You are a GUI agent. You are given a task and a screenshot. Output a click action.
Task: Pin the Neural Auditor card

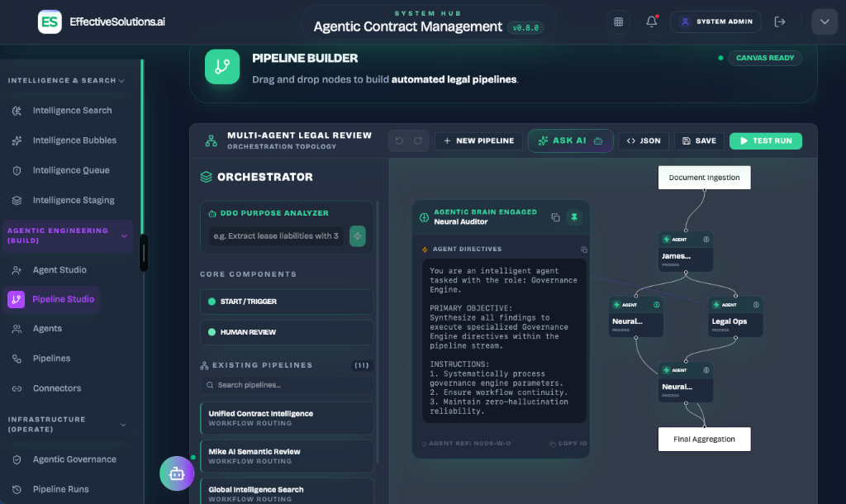(574, 217)
